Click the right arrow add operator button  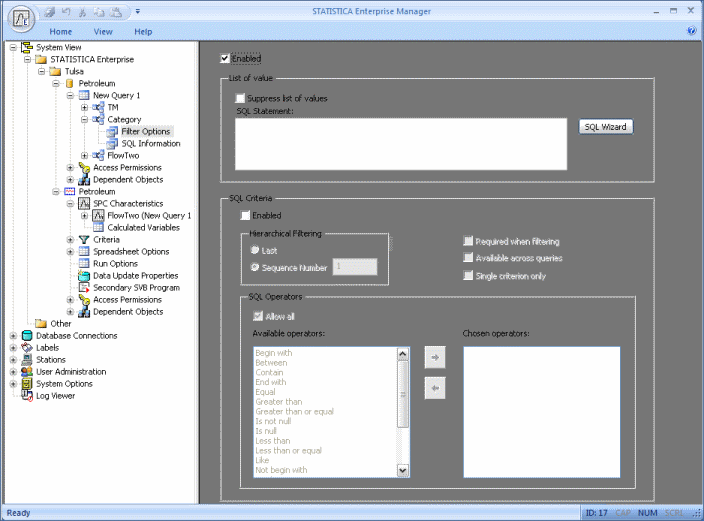(x=434, y=356)
